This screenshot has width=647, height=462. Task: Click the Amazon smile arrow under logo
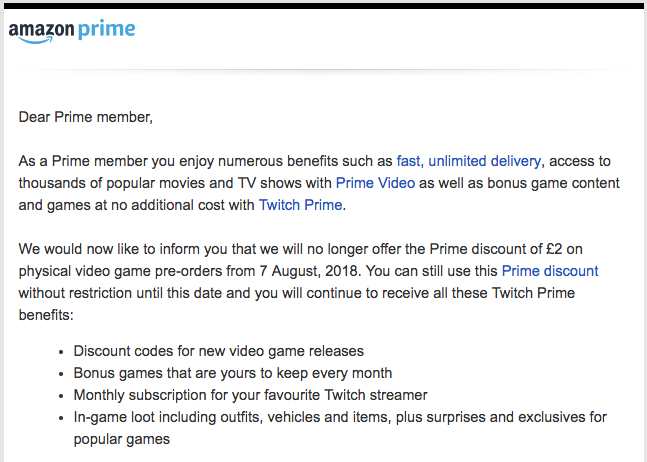[35, 40]
